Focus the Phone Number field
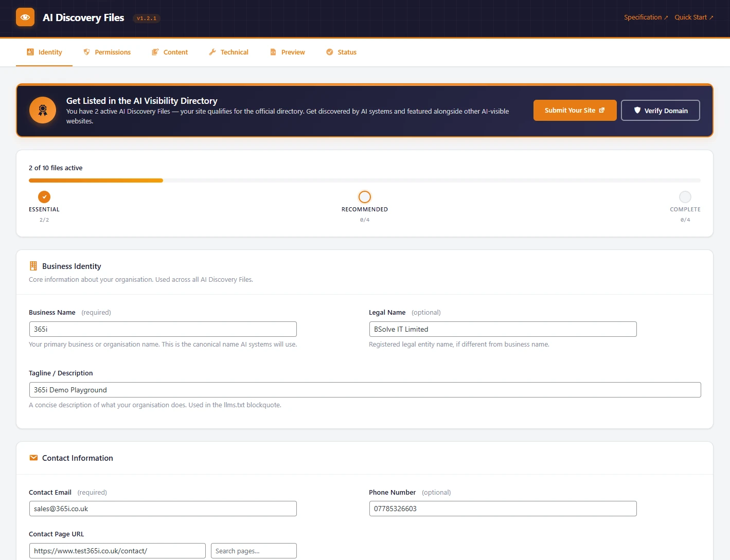Viewport: 730px width, 560px height. [x=503, y=509]
